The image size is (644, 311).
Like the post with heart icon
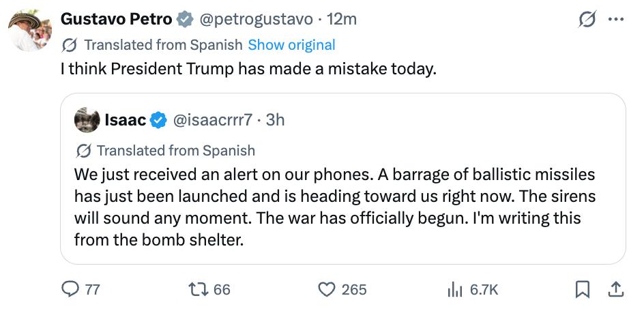(328, 289)
